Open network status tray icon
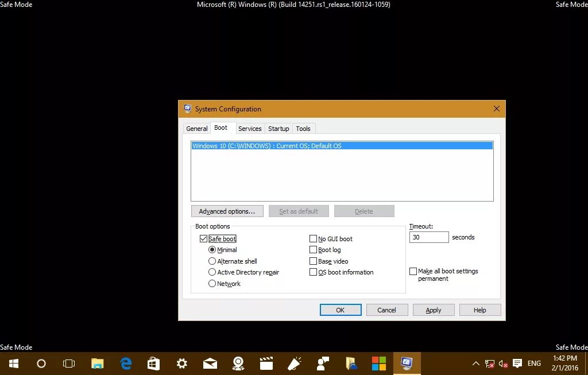588x375 pixels. (489, 364)
